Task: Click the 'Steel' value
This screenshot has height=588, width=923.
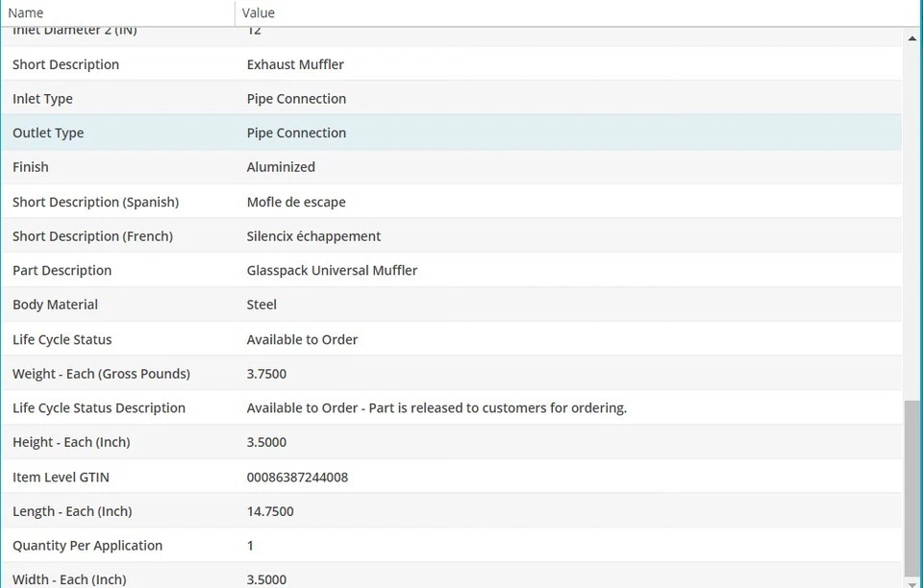Action: tap(262, 305)
